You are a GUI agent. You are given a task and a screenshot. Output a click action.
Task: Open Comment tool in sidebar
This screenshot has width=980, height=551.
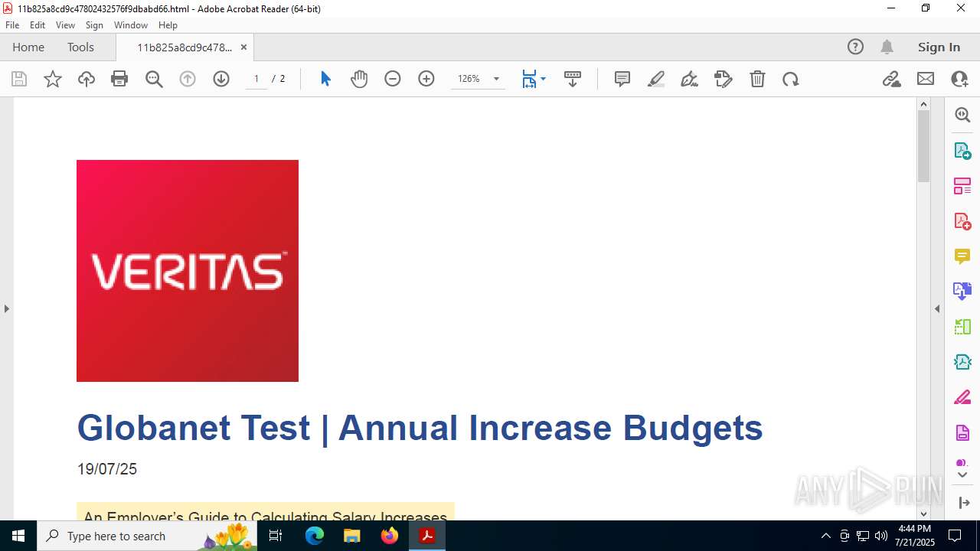(x=962, y=256)
